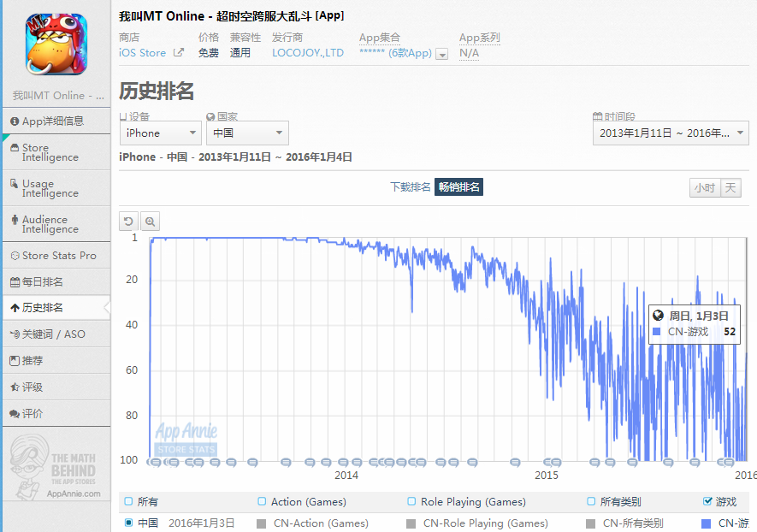This screenshot has height=532, width=757.
Task: Click the store icon beside Store Intelligence
Action: tap(15, 148)
